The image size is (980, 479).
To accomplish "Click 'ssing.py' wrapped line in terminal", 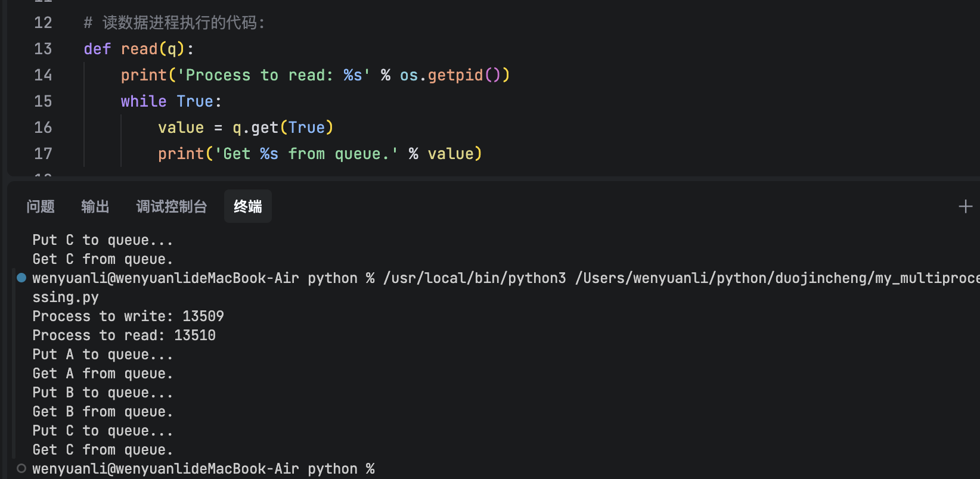I will [66, 297].
